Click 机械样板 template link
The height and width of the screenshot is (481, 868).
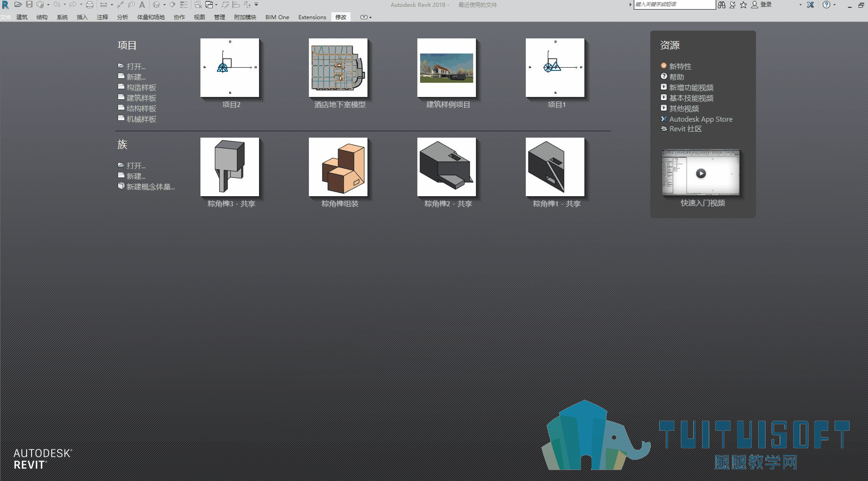tap(141, 119)
